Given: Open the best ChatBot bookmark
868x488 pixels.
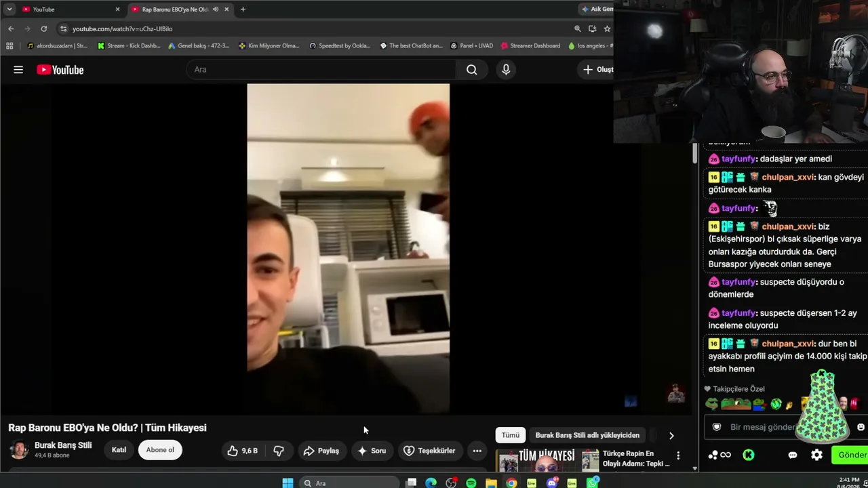Looking at the screenshot, I should coord(411,46).
